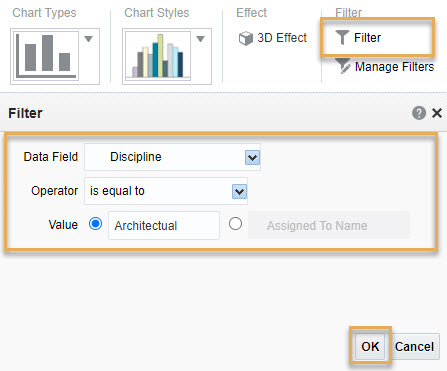Open the Chart Types dropdown arrow
The width and height of the screenshot is (447, 371).
[x=88, y=39]
